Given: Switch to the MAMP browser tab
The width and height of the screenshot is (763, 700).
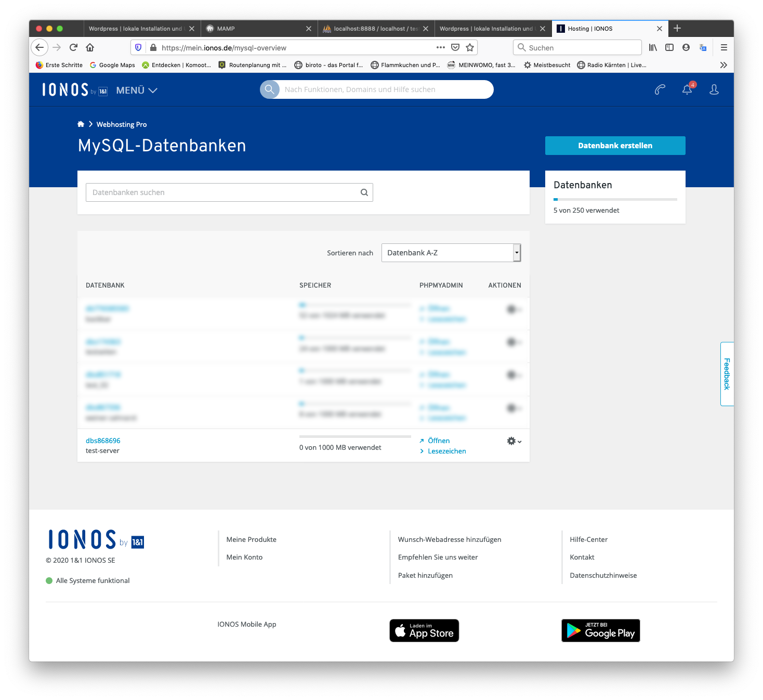Looking at the screenshot, I should coord(258,29).
